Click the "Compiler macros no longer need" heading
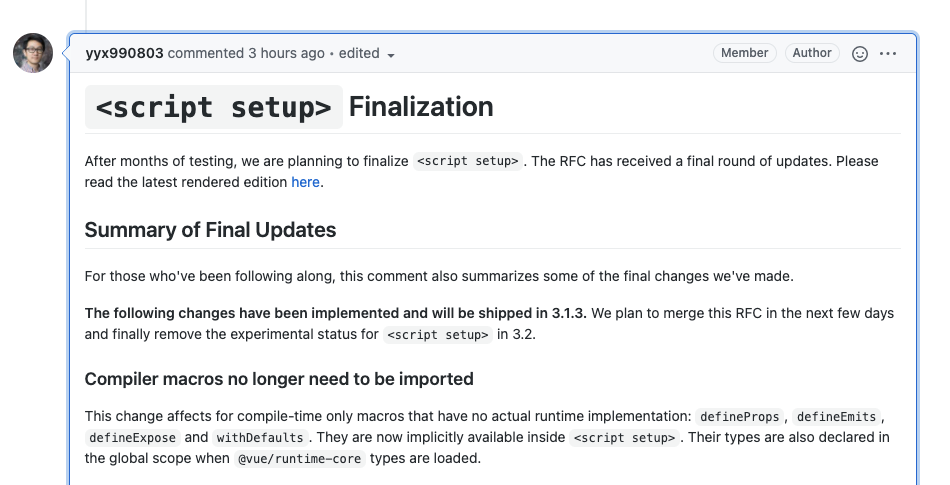 pyautogui.click(x=279, y=379)
